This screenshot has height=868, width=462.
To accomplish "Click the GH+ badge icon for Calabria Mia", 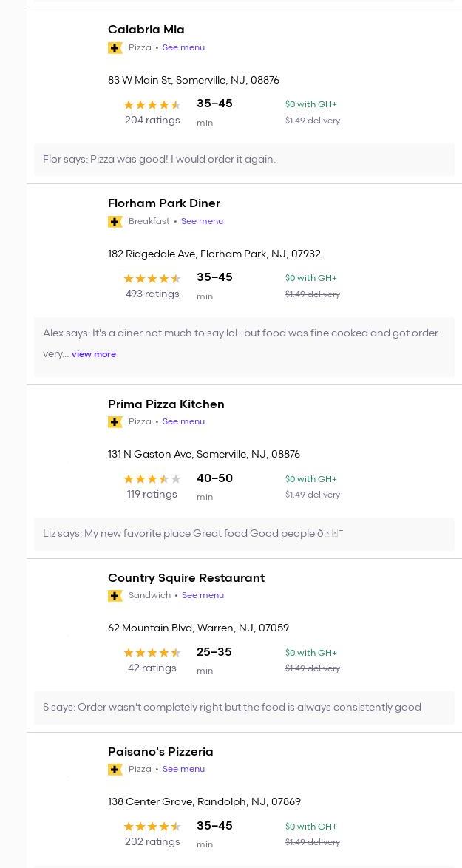I will [115, 48].
